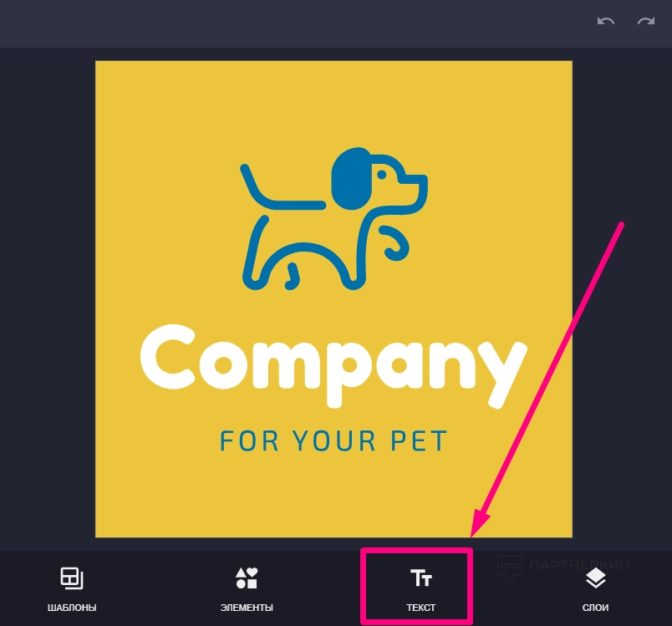Switch to the ШАБЛОНЫ tab label
Image resolution: width=672 pixels, height=626 pixels.
pyautogui.click(x=72, y=608)
